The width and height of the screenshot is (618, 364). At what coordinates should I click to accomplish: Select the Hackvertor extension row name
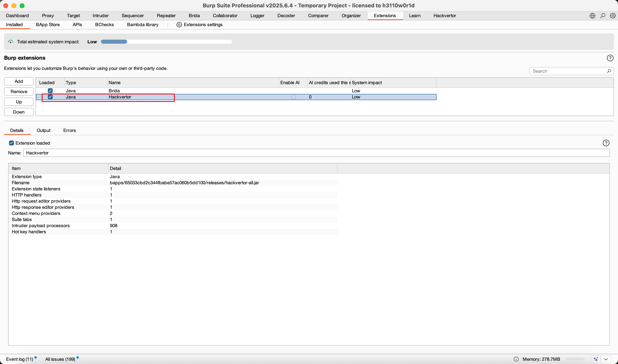click(120, 97)
